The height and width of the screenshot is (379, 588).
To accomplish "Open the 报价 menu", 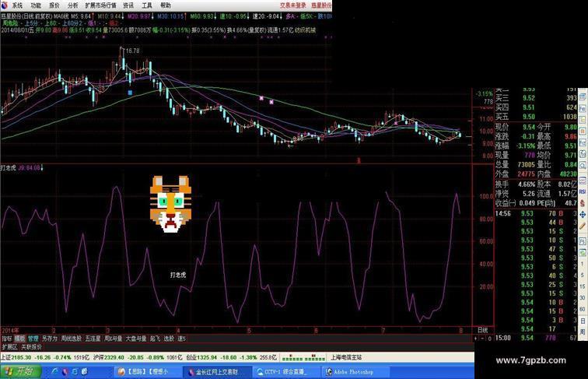I will (x=54, y=5).
